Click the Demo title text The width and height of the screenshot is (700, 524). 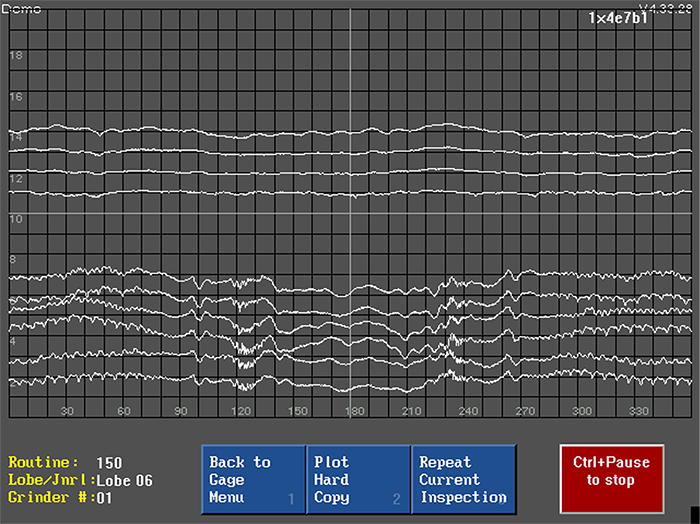click(x=21, y=8)
